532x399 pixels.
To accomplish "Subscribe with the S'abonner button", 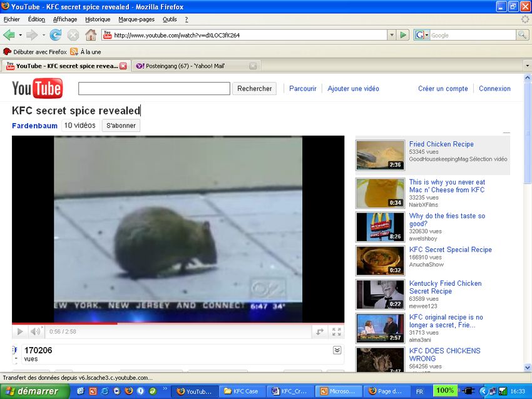I will pos(121,126).
